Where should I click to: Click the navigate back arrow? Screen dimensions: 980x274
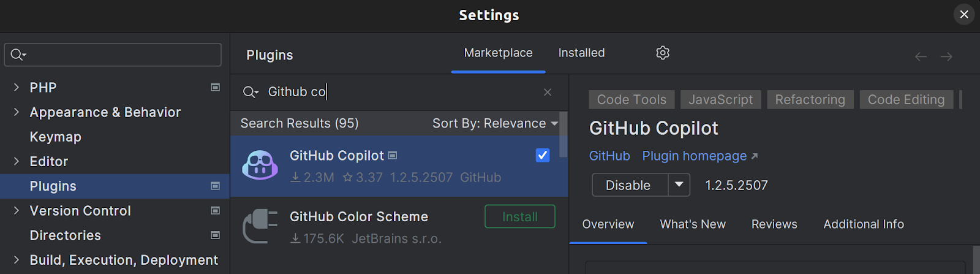click(x=920, y=57)
